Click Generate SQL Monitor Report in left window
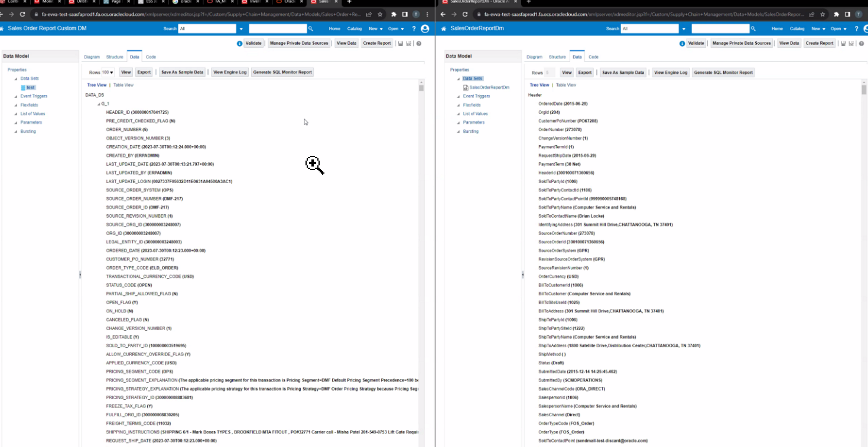The height and width of the screenshot is (447, 868). point(282,72)
